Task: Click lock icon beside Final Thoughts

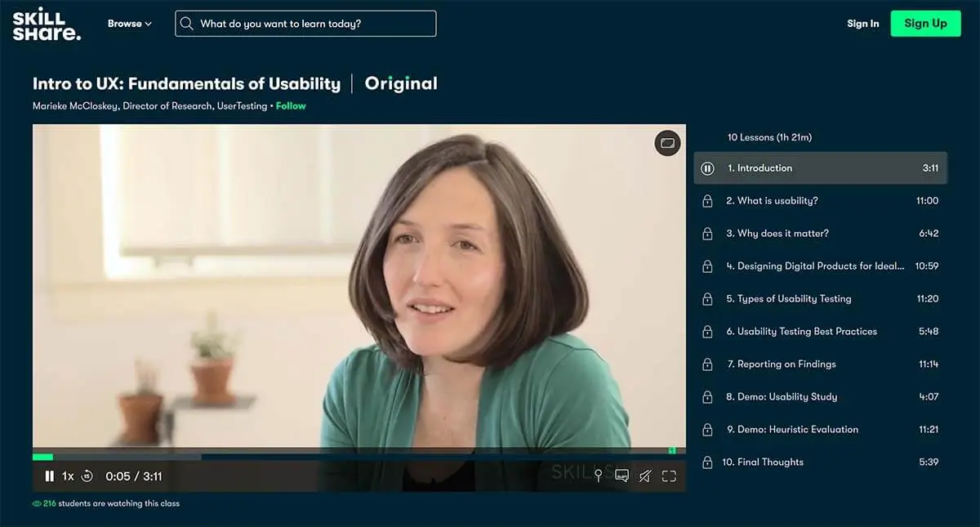Action: (708, 462)
